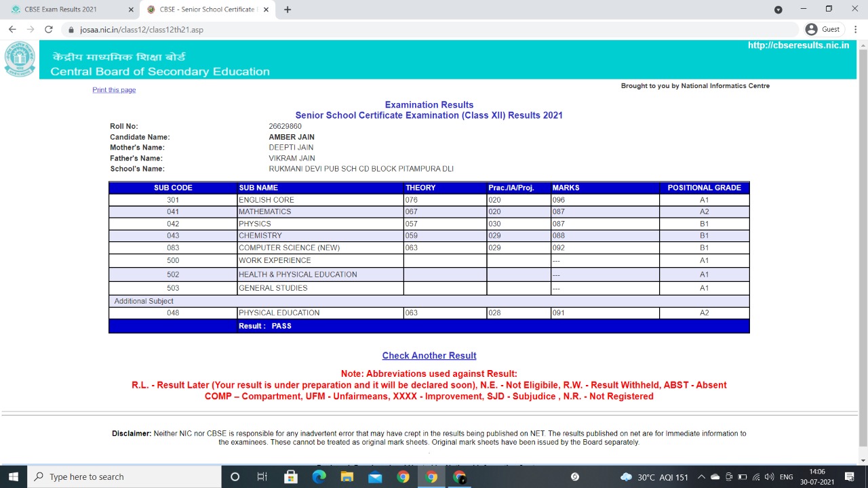This screenshot has height=488, width=868.
Task: Click the Result: PASS row
Action: point(429,326)
